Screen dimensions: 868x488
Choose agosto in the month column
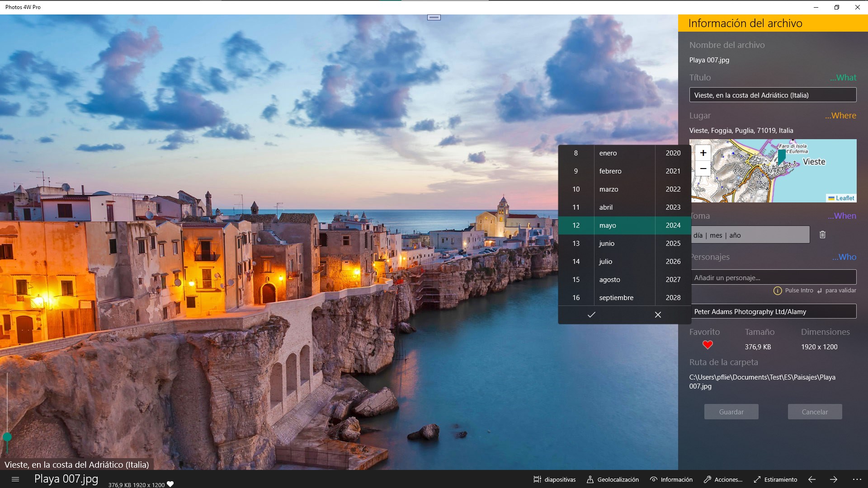tap(624, 280)
